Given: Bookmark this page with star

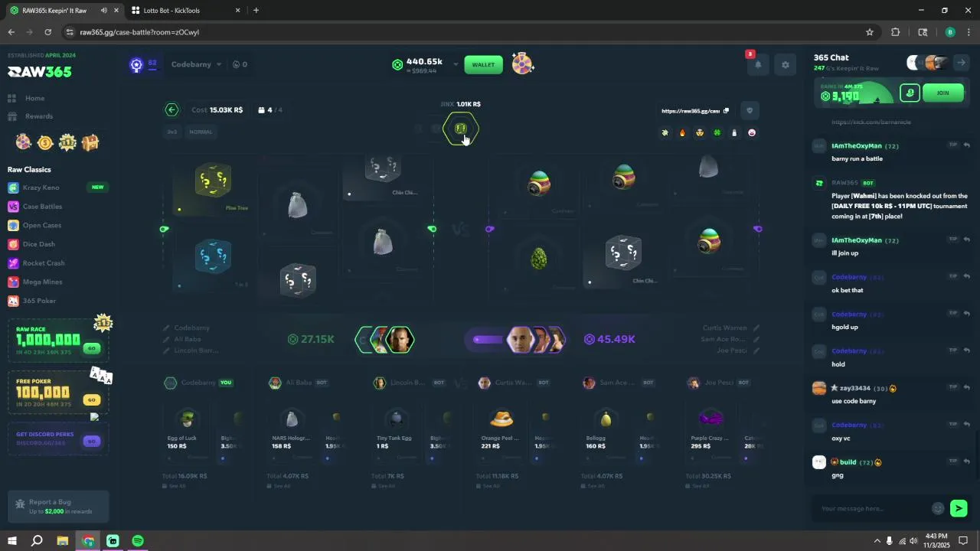Looking at the screenshot, I should point(870,32).
